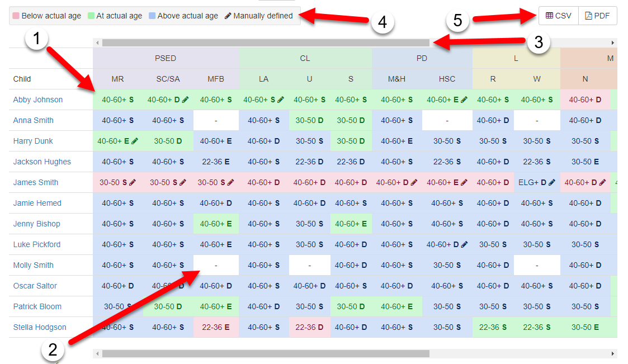Select the Jackson Hughes name link

42,162
